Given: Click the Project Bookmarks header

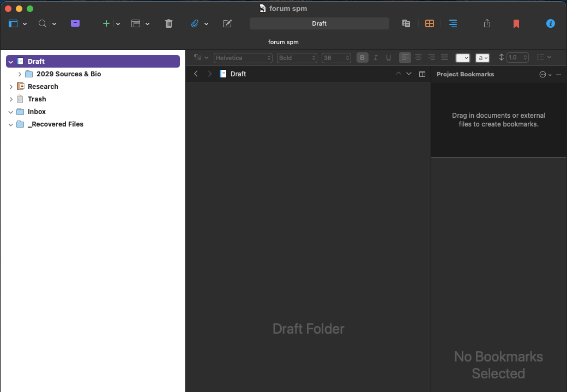Looking at the screenshot, I should coord(465,74).
